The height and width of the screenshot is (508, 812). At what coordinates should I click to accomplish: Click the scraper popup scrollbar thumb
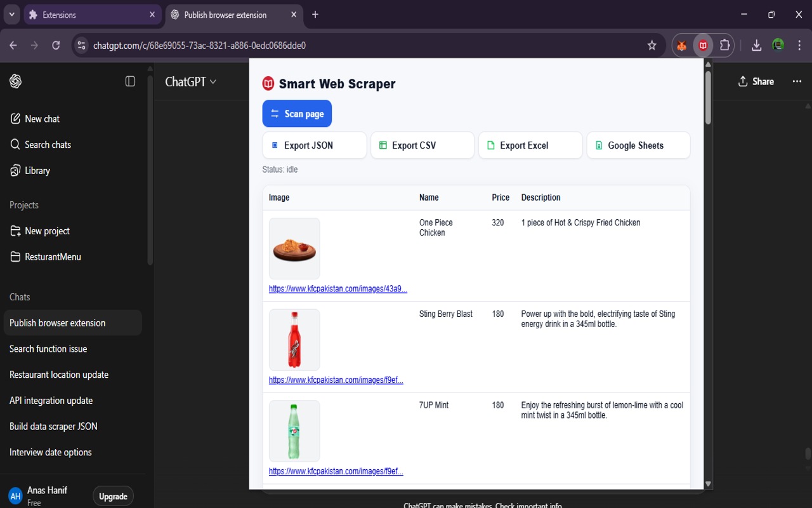pyautogui.click(x=708, y=97)
